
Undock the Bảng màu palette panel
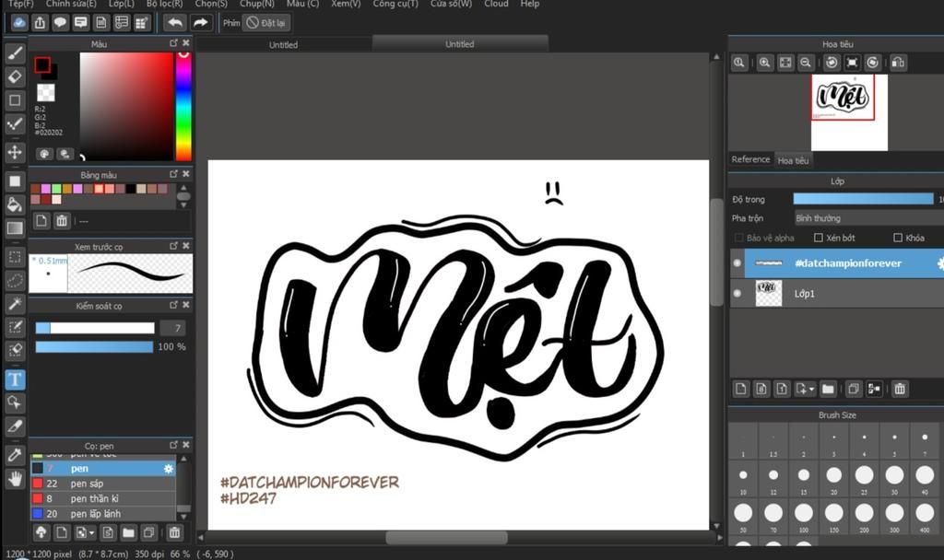pos(173,173)
